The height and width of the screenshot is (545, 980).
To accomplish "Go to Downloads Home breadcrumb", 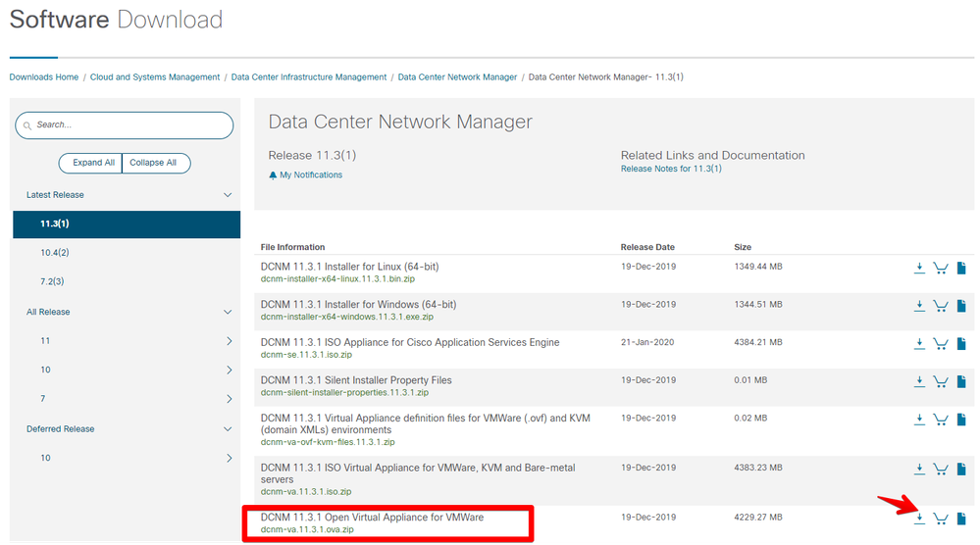I will 44,76.
